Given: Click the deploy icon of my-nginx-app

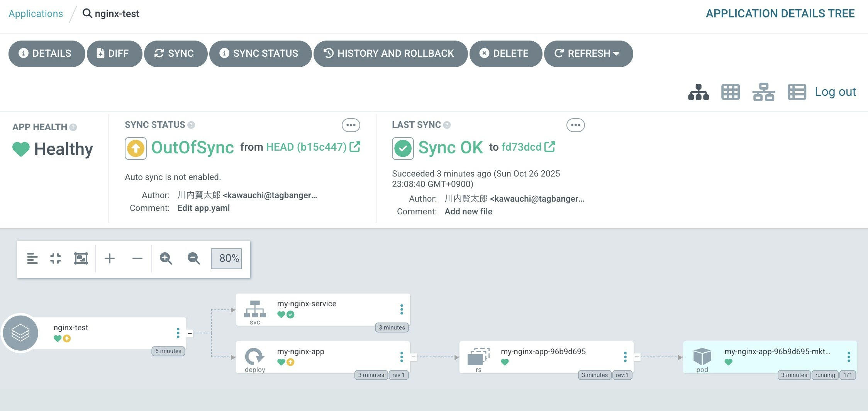Looking at the screenshot, I should pos(255,357).
